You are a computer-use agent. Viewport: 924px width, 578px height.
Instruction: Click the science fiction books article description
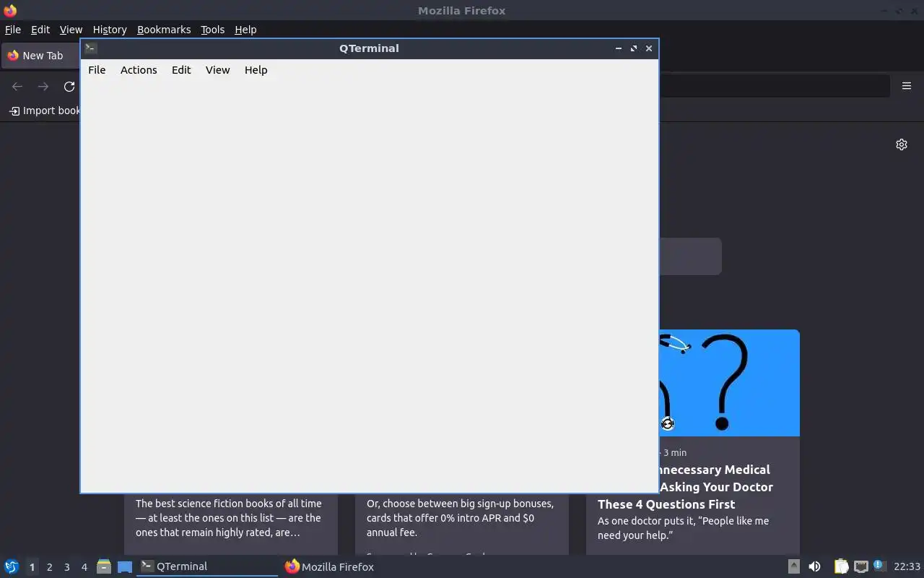tap(230, 518)
